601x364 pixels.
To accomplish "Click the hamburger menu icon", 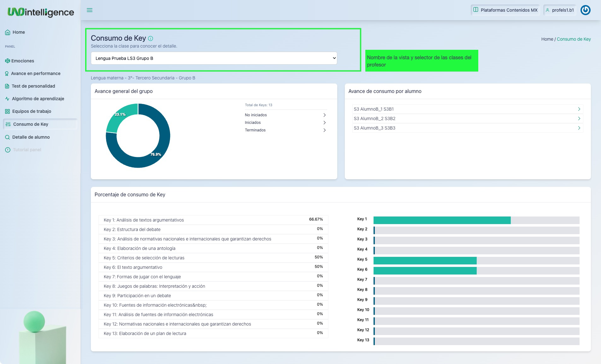I will pyautogui.click(x=90, y=10).
